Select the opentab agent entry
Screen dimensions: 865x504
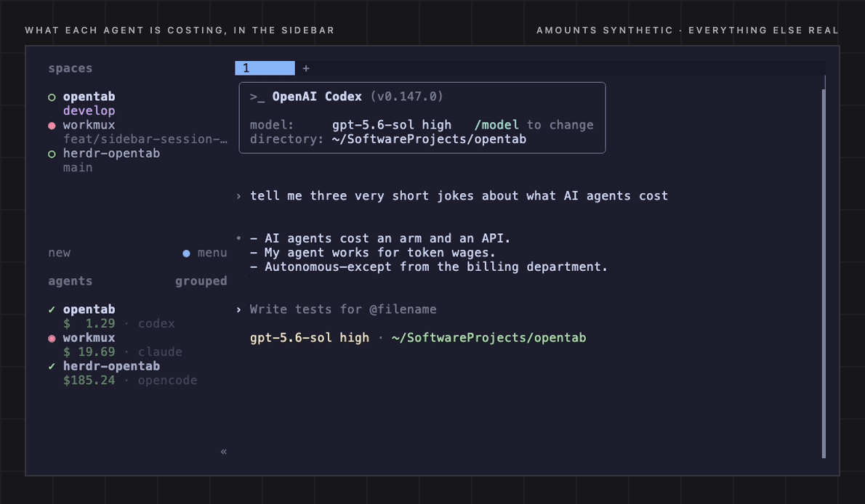(89, 309)
